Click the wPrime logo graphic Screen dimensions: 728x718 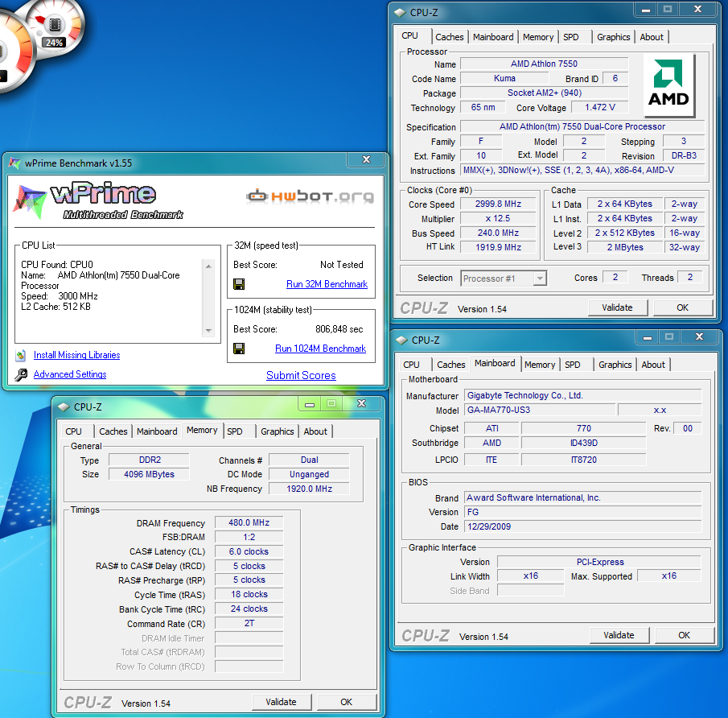click(x=98, y=201)
